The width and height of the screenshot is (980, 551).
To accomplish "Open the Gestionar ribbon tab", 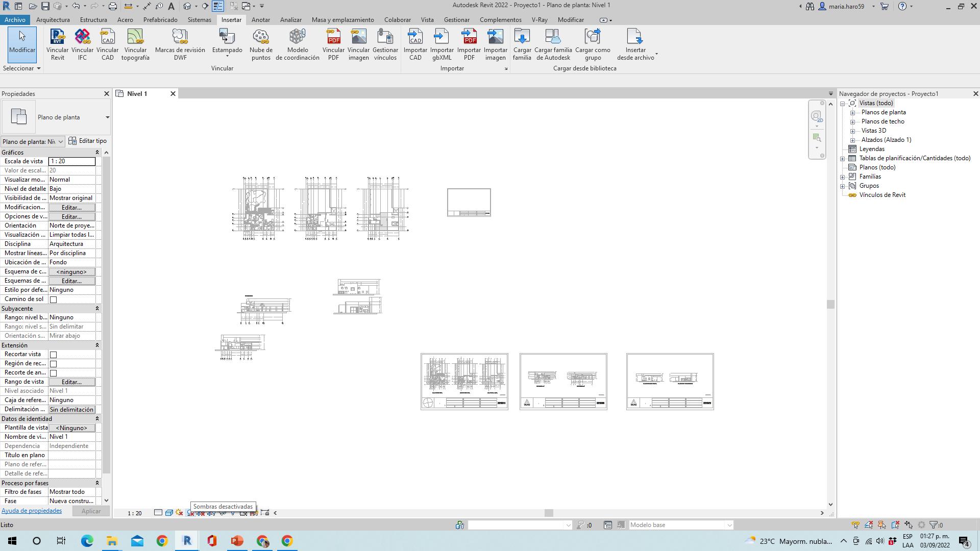I will coord(456,20).
